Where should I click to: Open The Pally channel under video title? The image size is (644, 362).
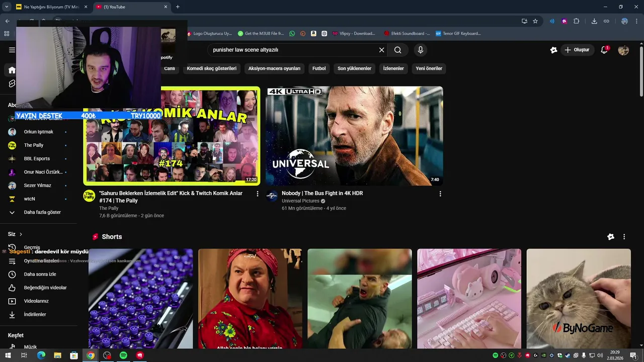pyautogui.click(x=109, y=208)
